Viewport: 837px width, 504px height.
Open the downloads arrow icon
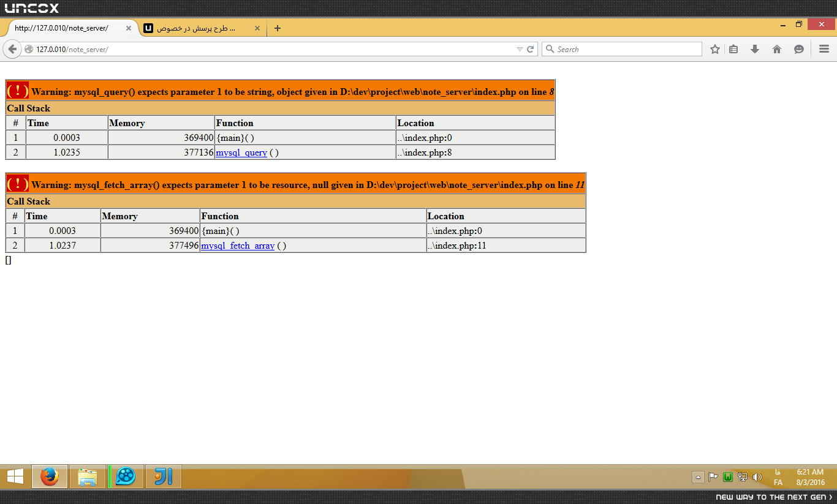coord(755,49)
